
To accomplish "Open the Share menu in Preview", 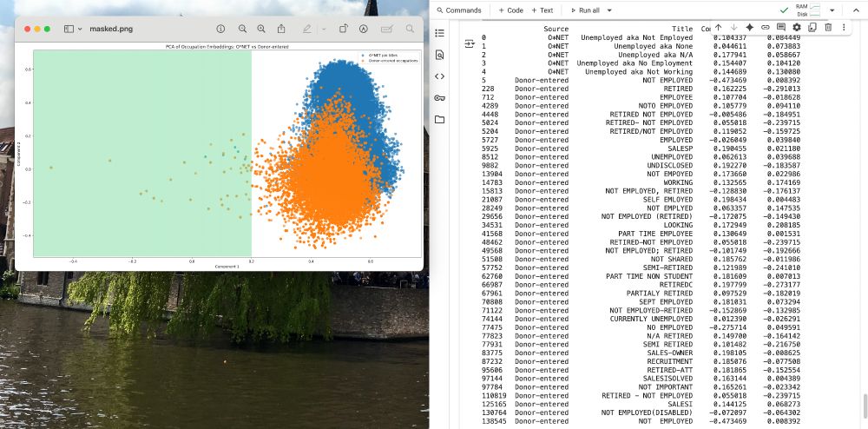I will coord(281,29).
